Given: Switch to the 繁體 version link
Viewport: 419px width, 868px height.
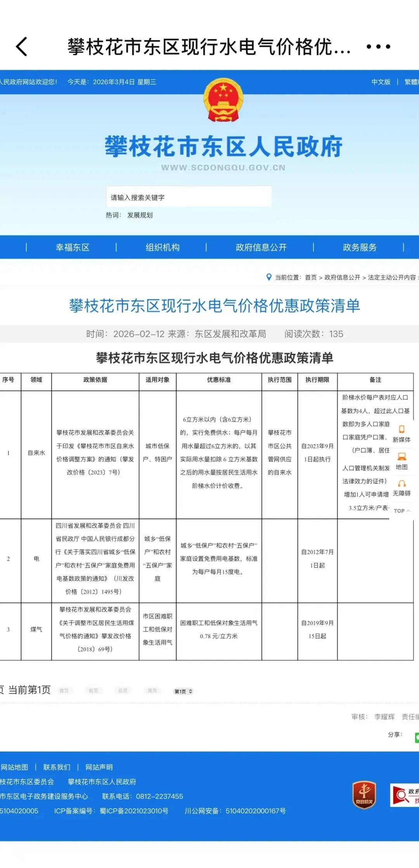Looking at the screenshot, I should tap(411, 82).
